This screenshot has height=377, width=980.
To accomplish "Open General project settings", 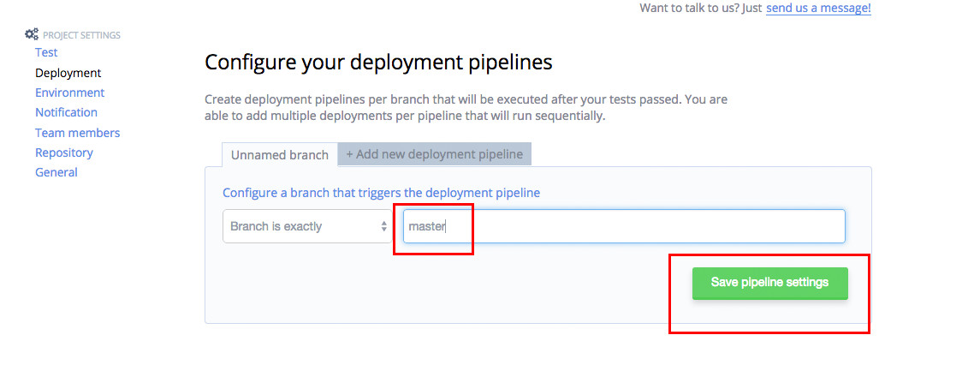I will 56,172.
